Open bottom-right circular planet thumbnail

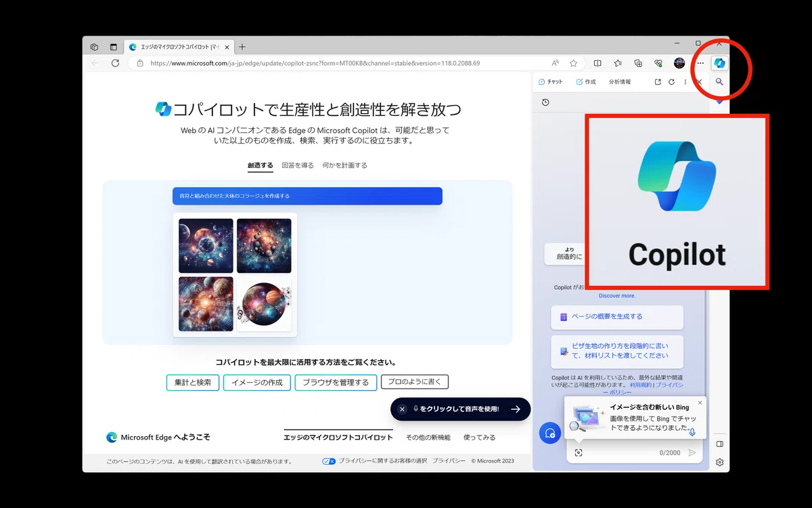click(264, 304)
